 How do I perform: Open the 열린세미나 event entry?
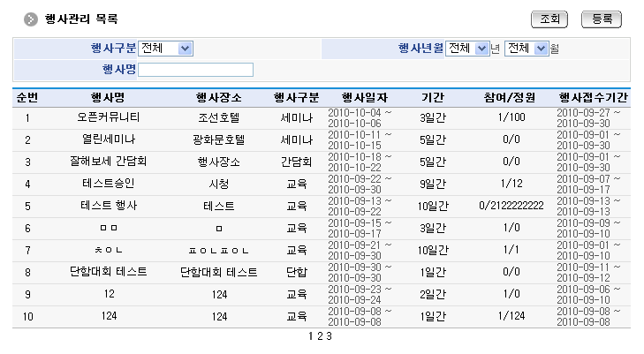[x=109, y=139]
